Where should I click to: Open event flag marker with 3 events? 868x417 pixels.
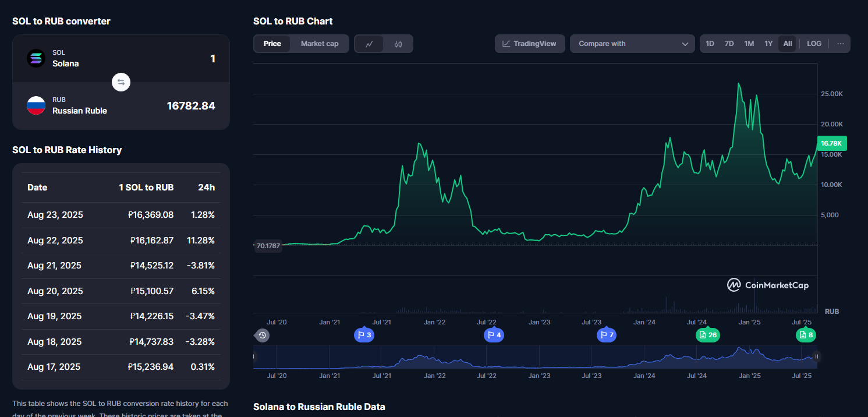pos(364,335)
